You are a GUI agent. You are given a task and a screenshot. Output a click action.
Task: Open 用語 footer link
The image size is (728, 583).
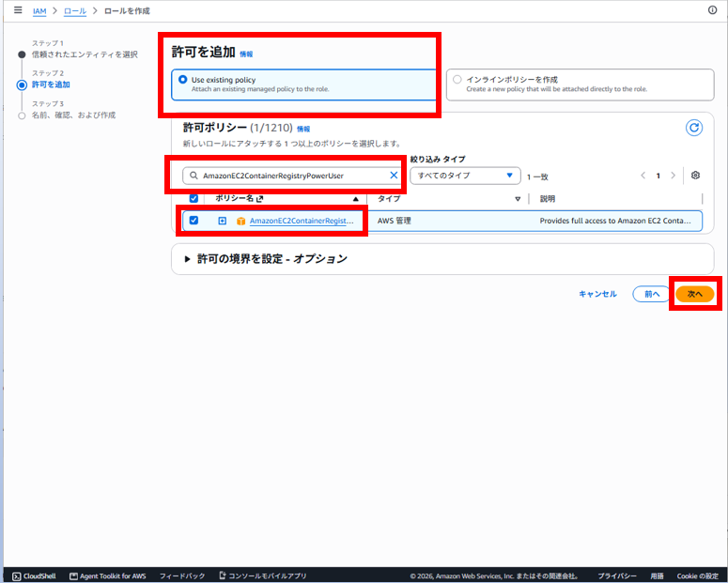(657, 576)
